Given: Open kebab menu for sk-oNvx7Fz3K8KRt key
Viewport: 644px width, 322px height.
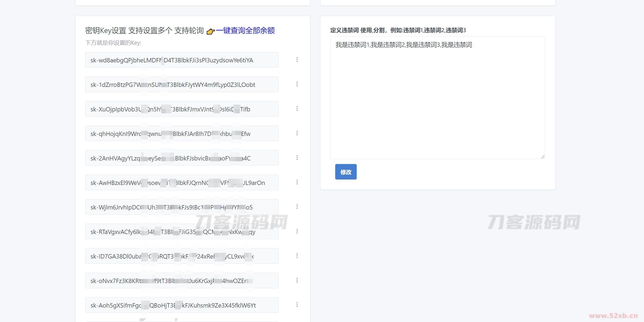Looking at the screenshot, I should tap(297, 280).
